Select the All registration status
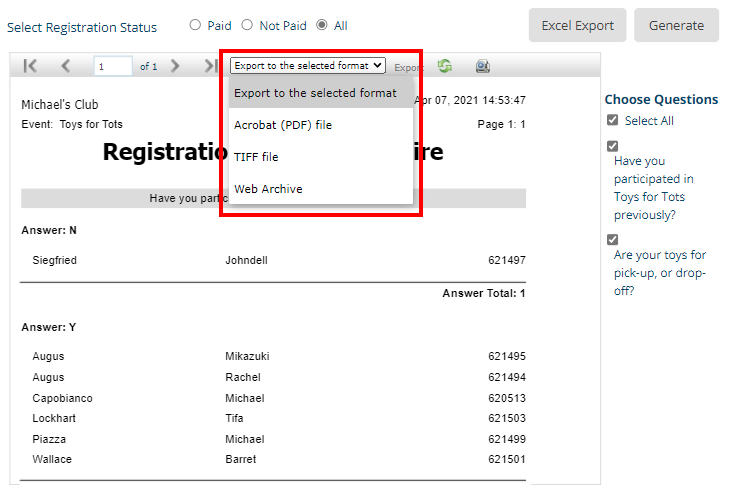The image size is (730, 496). click(322, 25)
